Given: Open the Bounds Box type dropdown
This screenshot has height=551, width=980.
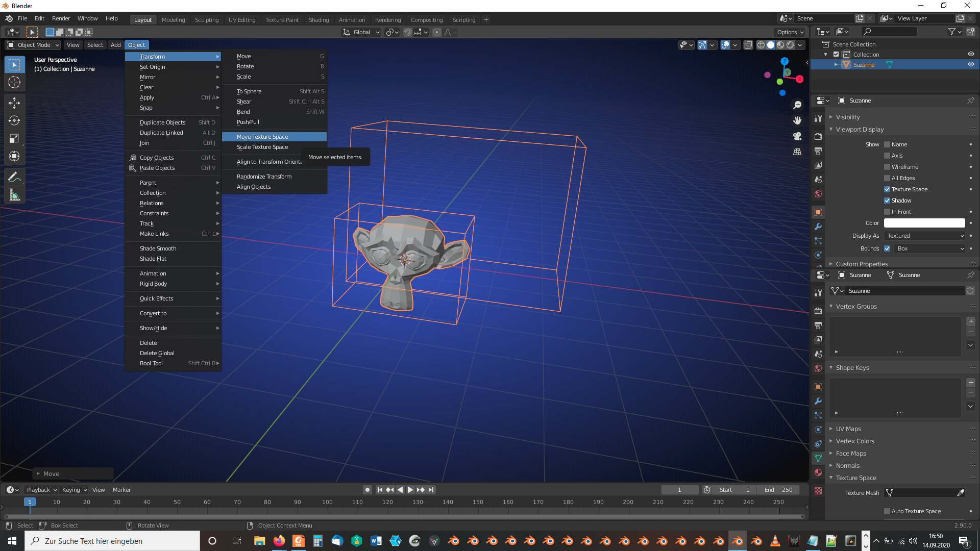Looking at the screenshot, I should click(929, 248).
